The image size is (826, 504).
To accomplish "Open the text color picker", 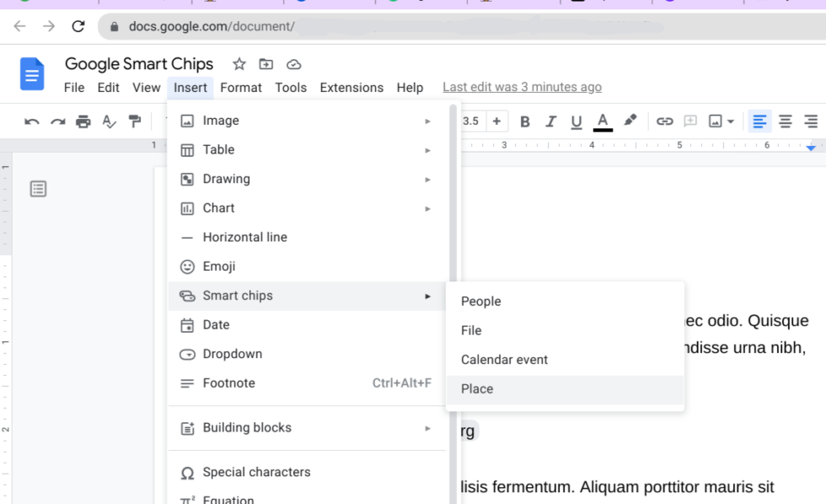I will click(603, 121).
